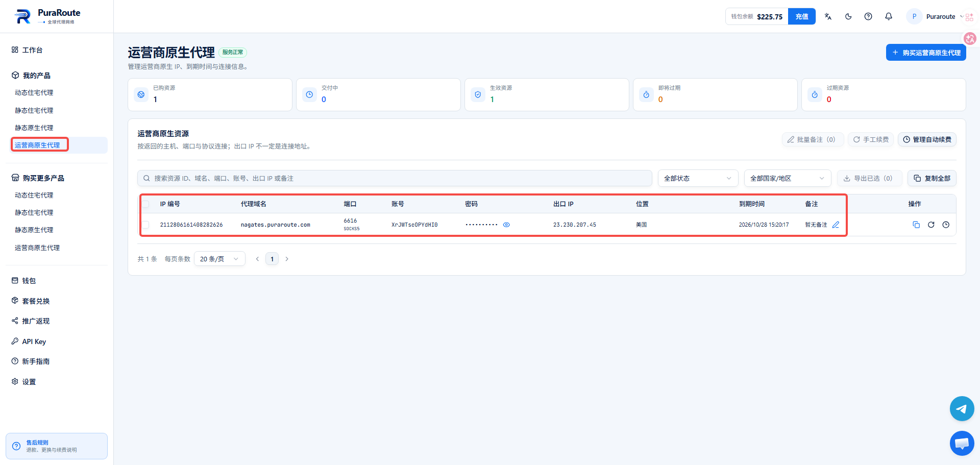Click the language translate icon in header
The height and width of the screenshot is (465, 980).
point(828,16)
